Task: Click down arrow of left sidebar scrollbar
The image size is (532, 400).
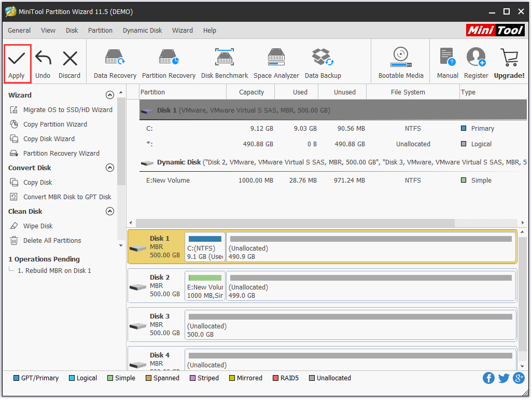Action: coord(121,245)
